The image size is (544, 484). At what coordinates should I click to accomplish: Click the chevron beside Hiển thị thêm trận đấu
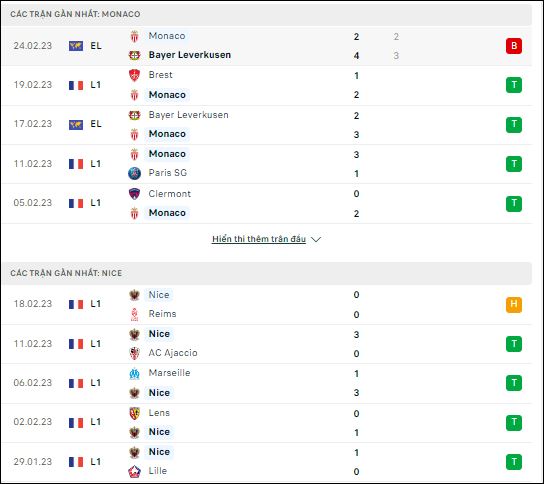click(316, 239)
